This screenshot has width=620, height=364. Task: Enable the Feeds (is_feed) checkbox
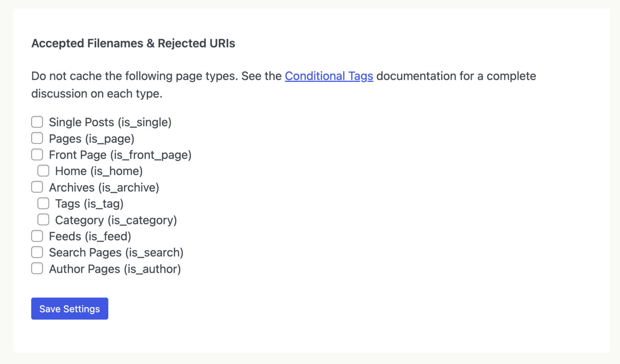click(x=37, y=236)
